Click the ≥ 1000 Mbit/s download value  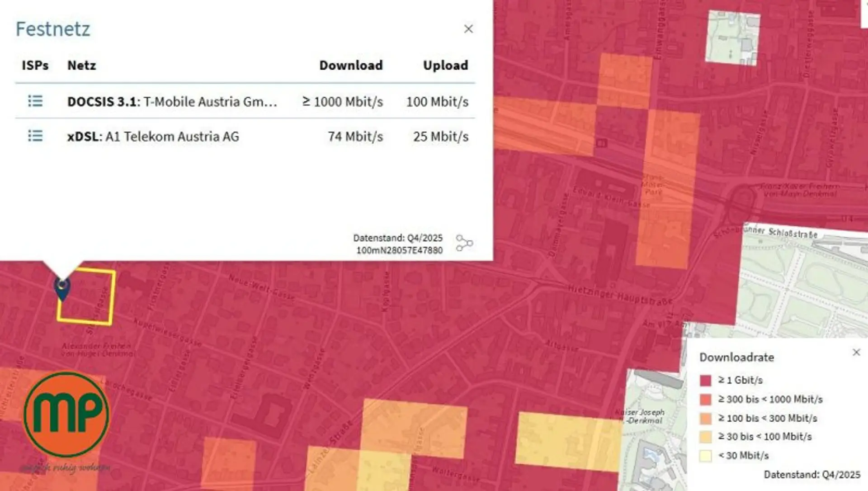tap(343, 101)
